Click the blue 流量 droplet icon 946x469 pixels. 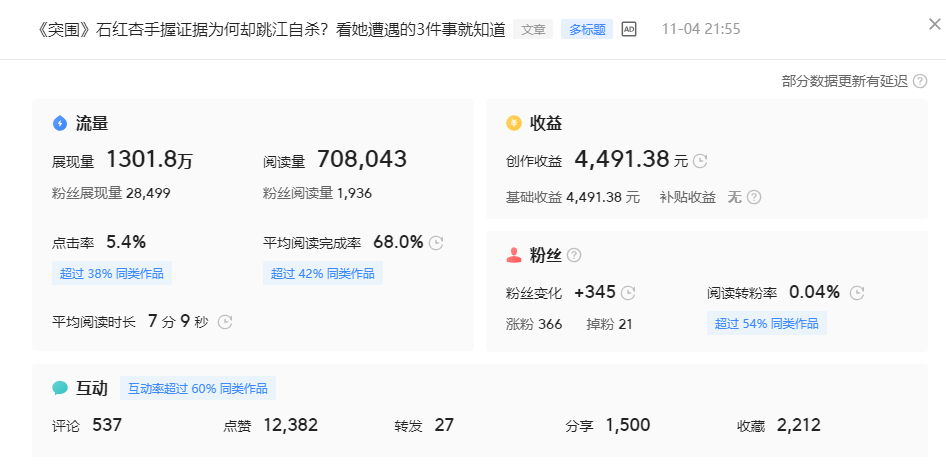(x=60, y=124)
